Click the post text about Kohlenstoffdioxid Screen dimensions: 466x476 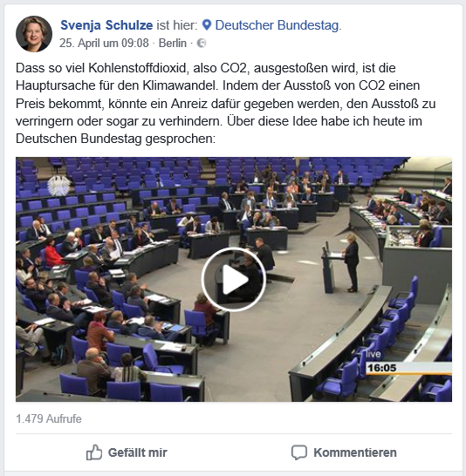225,103
